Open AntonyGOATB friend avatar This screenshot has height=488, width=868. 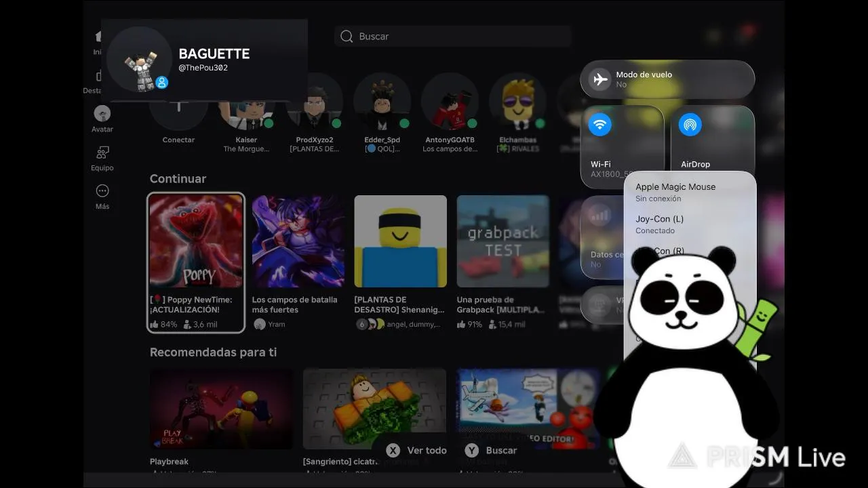point(450,102)
